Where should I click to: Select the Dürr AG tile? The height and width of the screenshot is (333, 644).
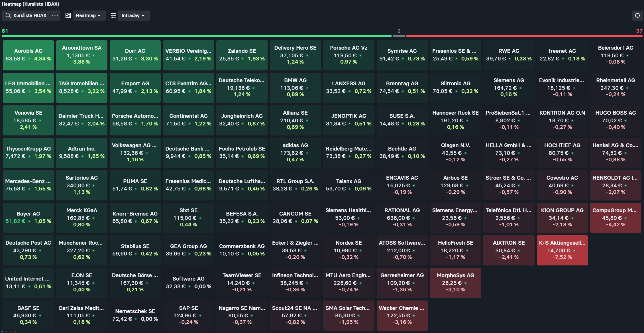135,55
